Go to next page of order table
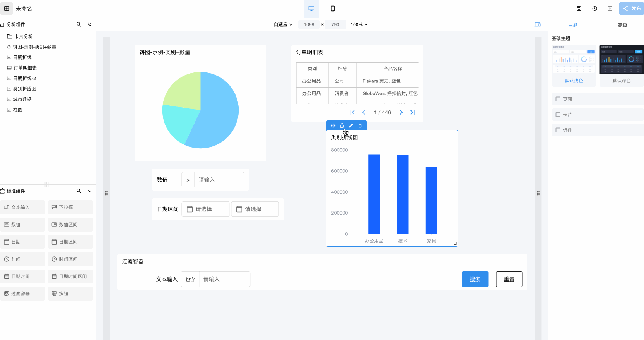644x340 pixels. (401, 112)
